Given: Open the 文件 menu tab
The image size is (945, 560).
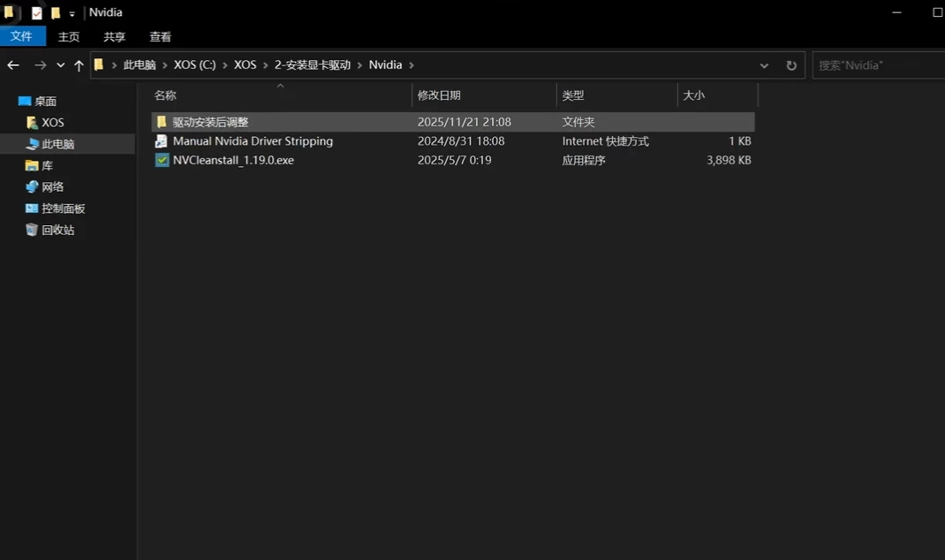Looking at the screenshot, I should pos(22,36).
